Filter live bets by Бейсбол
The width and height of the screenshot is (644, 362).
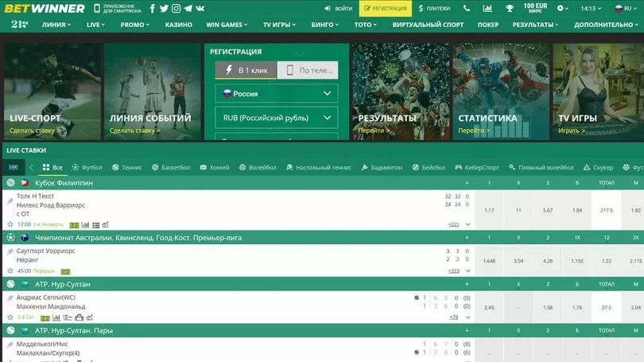click(429, 167)
